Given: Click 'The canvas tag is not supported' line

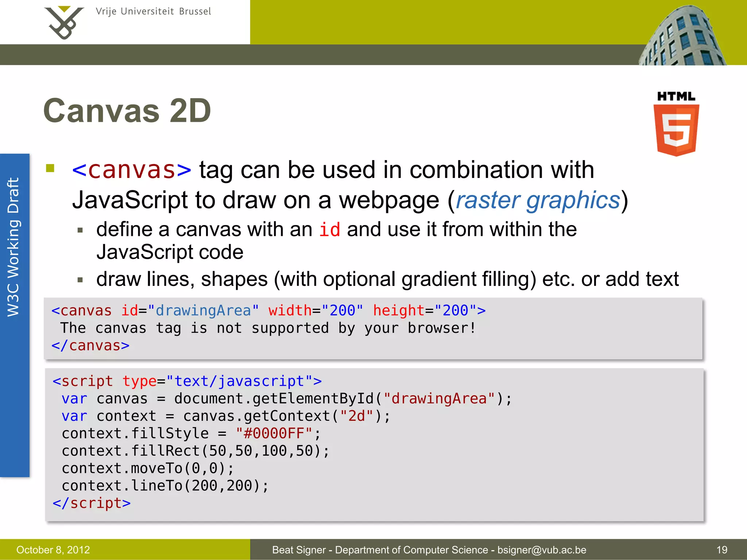Looking at the screenshot, I should coord(268,328).
